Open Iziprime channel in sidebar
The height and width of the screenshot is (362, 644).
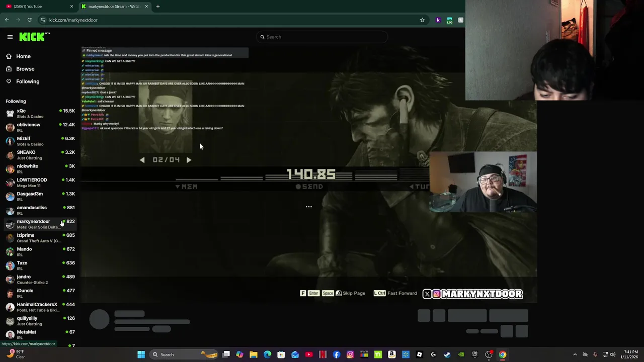pyautogui.click(x=40, y=238)
